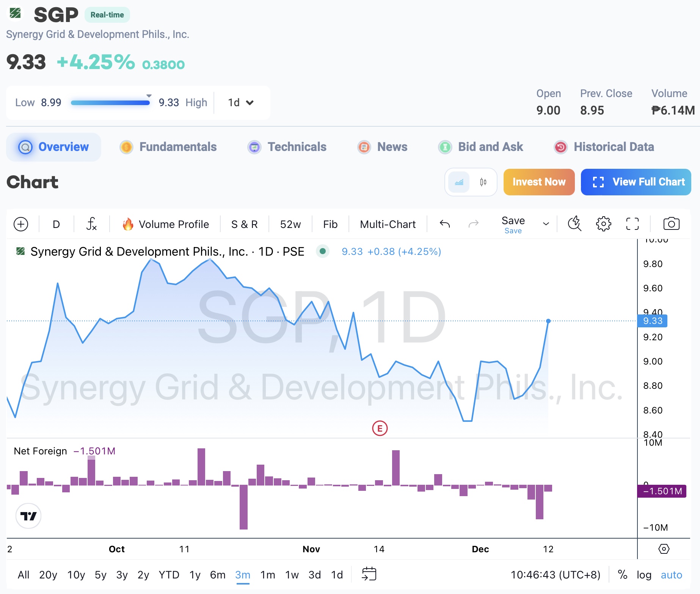
Task: Enter fullscreen chart mode
Action: click(x=632, y=224)
